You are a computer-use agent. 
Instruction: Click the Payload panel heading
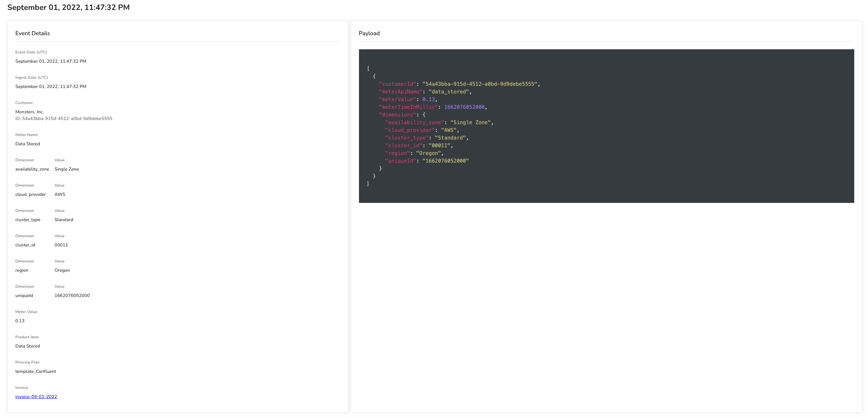click(x=369, y=33)
